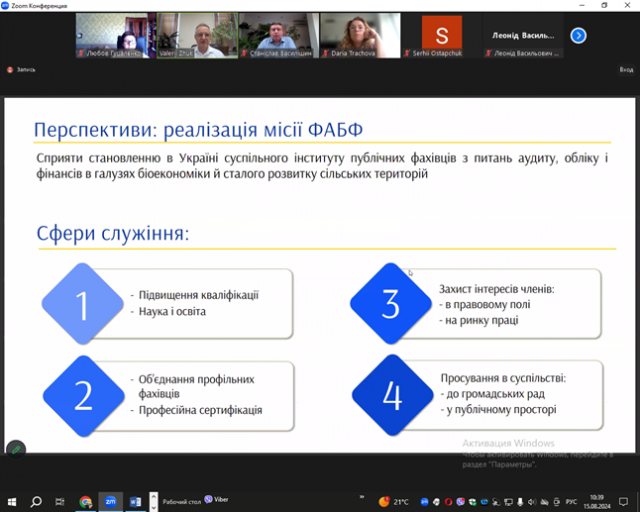Screen dimensions: 640x512
Task: Switch to Microsoft Word from taskbar
Action: point(135,502)
